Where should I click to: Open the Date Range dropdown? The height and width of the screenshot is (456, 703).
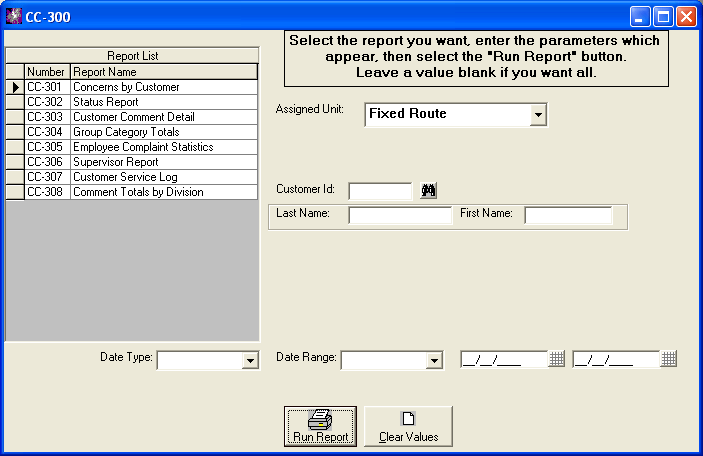coord(434,361)
